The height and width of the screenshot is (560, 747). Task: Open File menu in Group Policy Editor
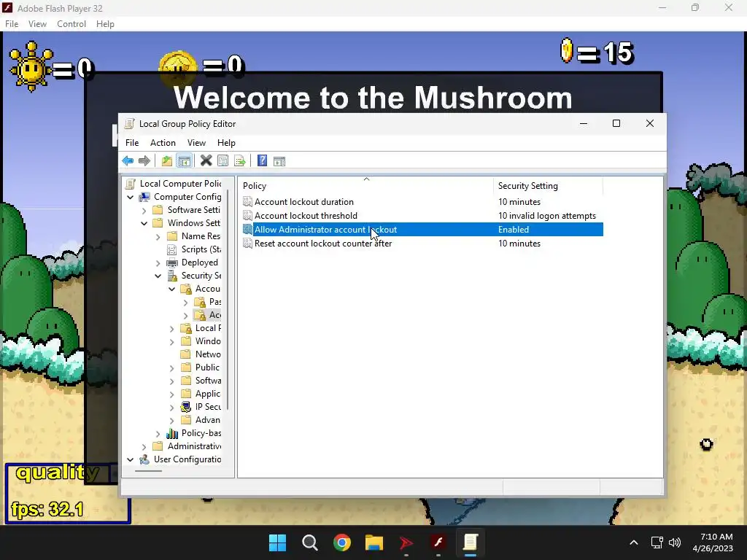132,143
